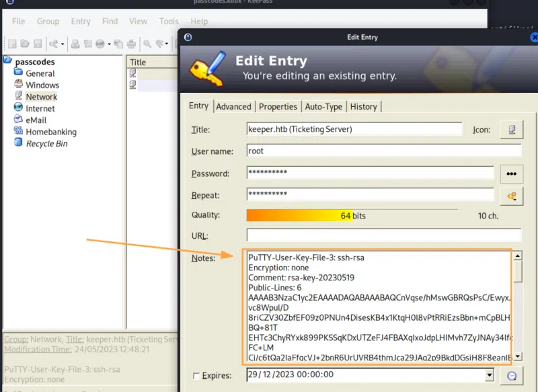Click the Save database floppy icon
538x392 pixels.
(x=38, y=44)
